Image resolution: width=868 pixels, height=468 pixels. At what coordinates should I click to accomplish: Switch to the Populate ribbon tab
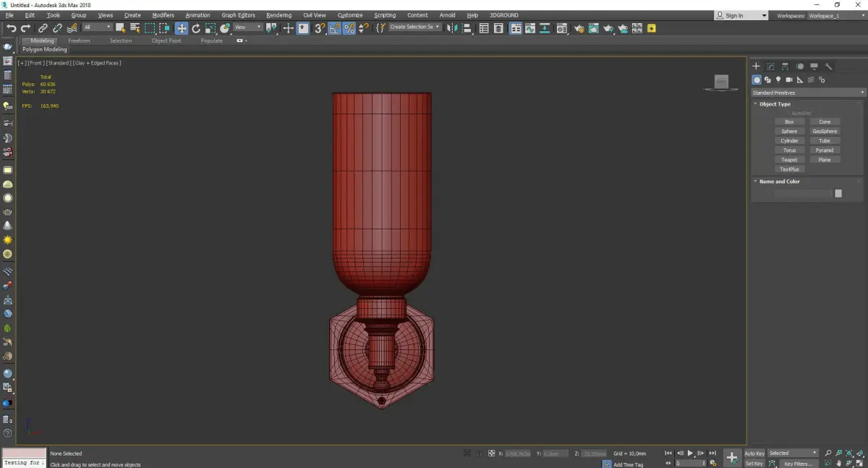(x=211, y=41)
